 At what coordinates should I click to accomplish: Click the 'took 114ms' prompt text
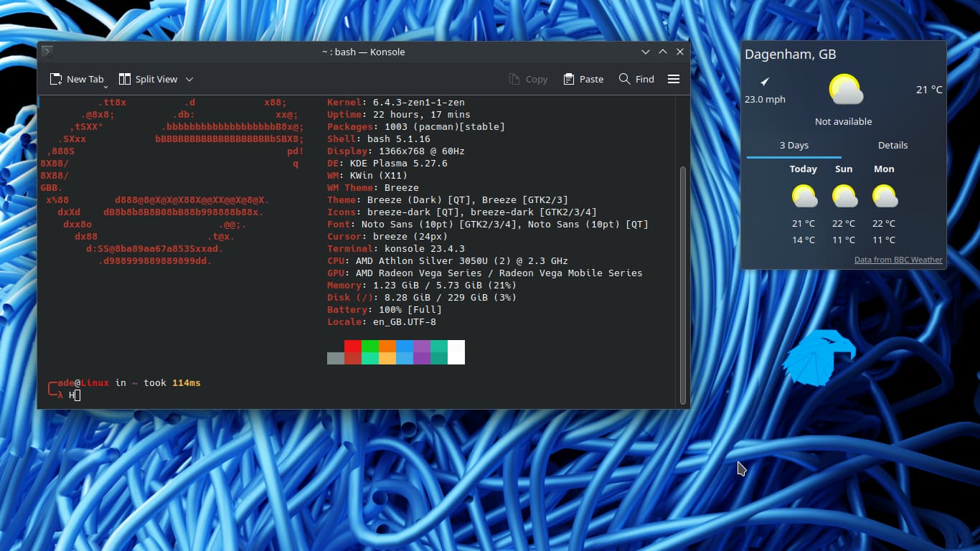point(172,383)
